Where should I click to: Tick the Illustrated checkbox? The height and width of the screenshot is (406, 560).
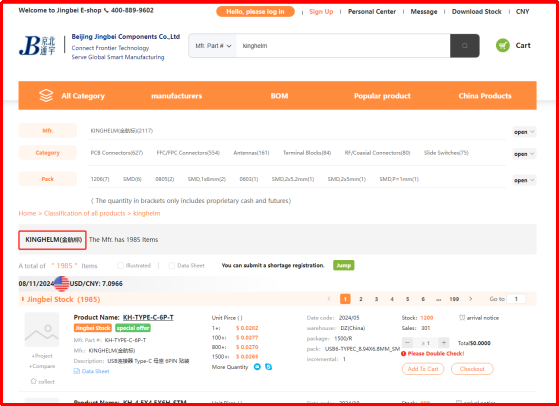click(x=120, y=265)
